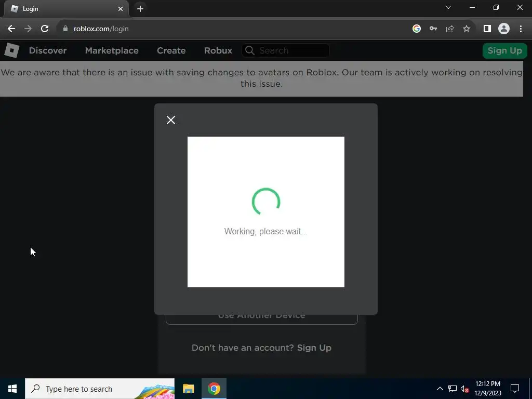This screenshot has height=399, width=532.
Task: Click the Sign Up link below login
Action: [314, 348]
